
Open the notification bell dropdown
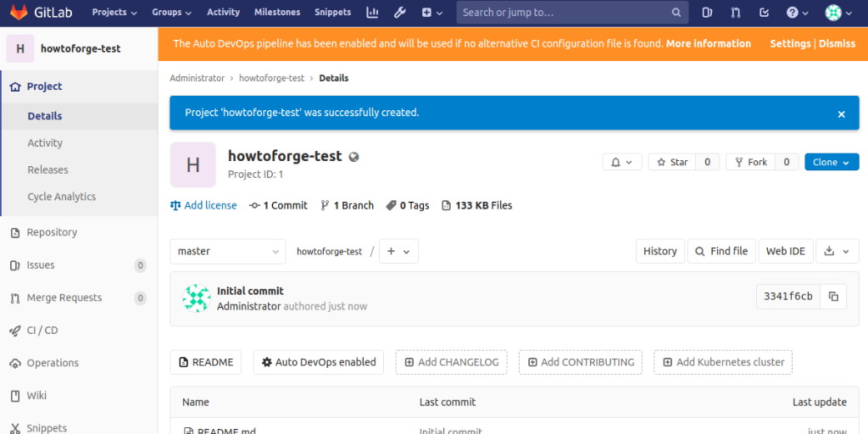click(x=622, y=162)
